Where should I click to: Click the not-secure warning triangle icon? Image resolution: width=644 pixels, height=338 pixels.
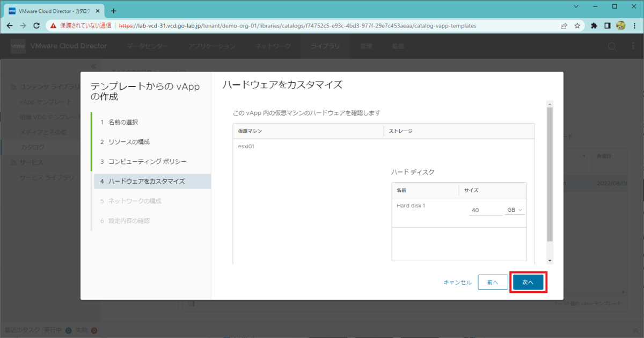point(53,25)
